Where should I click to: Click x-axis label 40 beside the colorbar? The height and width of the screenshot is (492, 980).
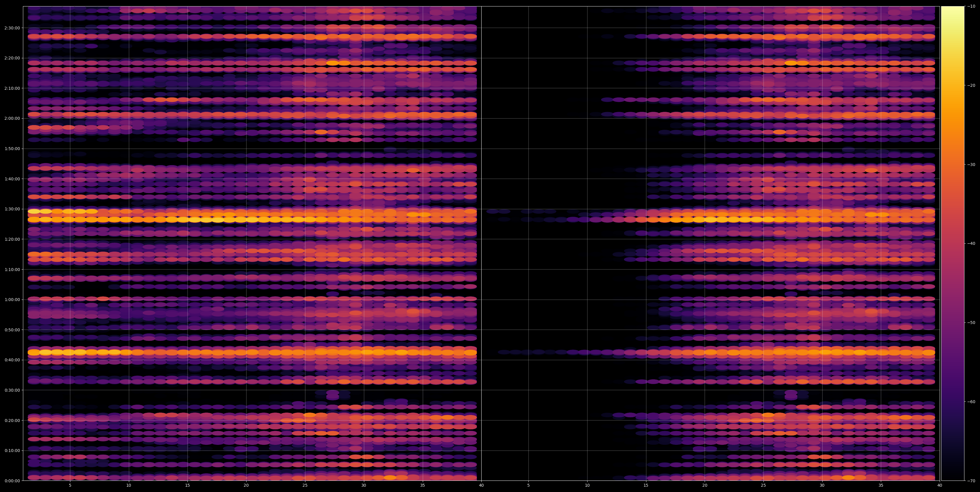tap(940, 486)
